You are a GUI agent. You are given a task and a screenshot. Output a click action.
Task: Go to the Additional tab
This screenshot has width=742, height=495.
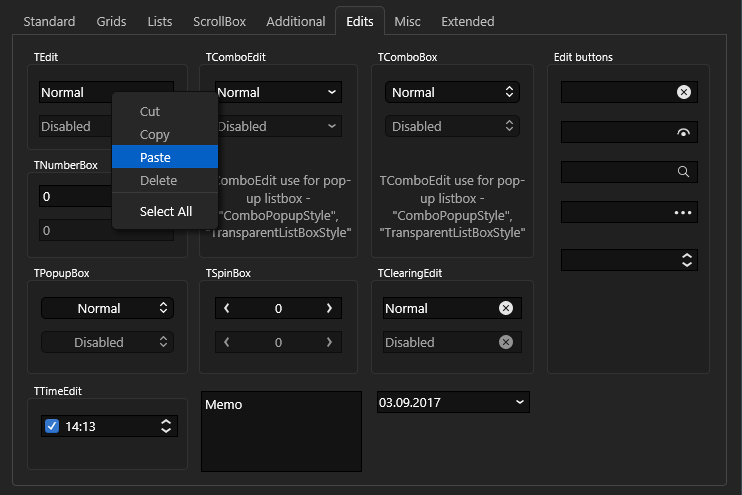[295, 21]
